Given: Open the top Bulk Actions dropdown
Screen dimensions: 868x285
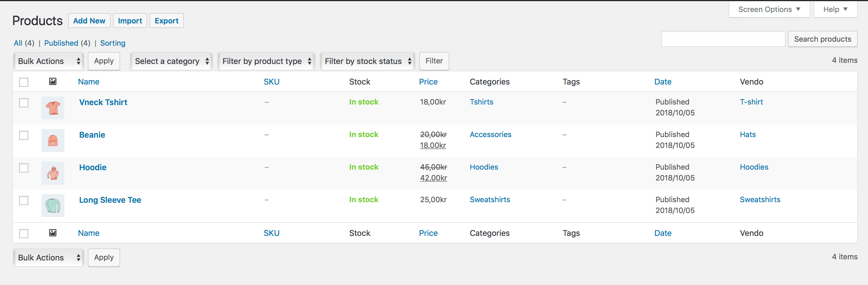Looking at the screenshot, I should [x=49, y=61].
